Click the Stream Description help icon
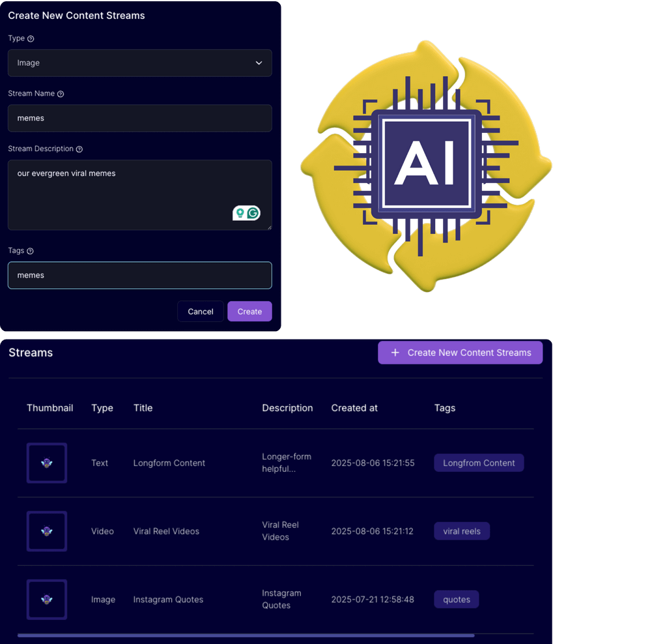 79,149
